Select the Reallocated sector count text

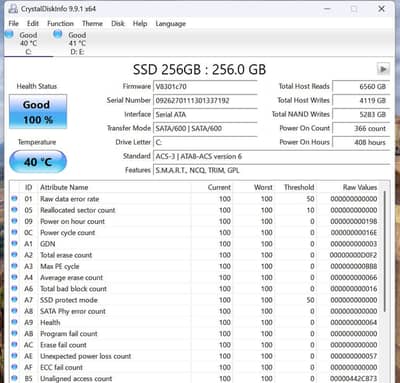[78, 210]
